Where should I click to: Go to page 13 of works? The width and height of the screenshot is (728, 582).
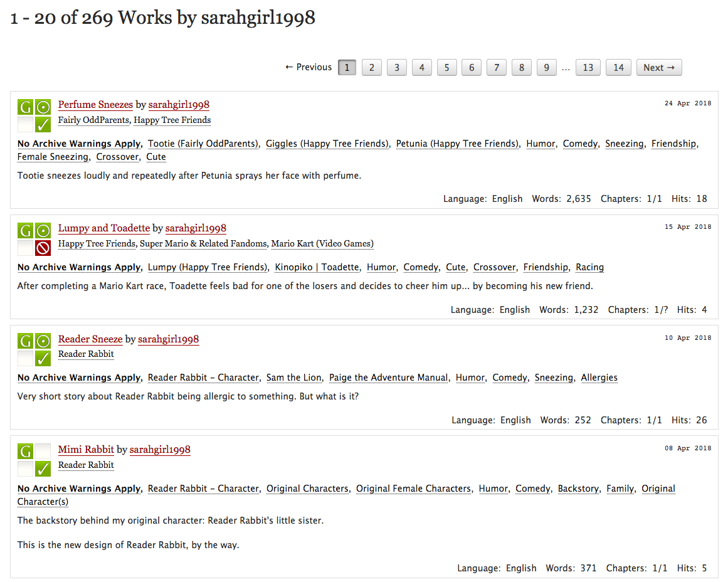click(588, 67)
